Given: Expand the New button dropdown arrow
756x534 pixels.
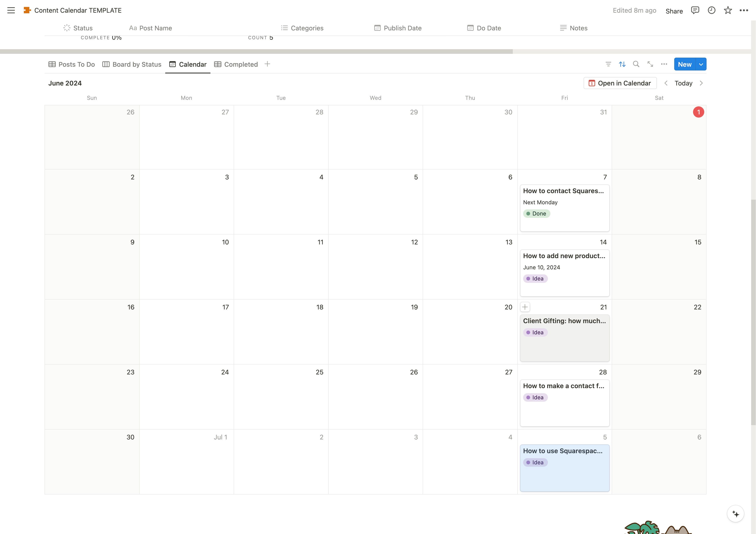Looking at the screenshot, I should click(x=701, y=64).
